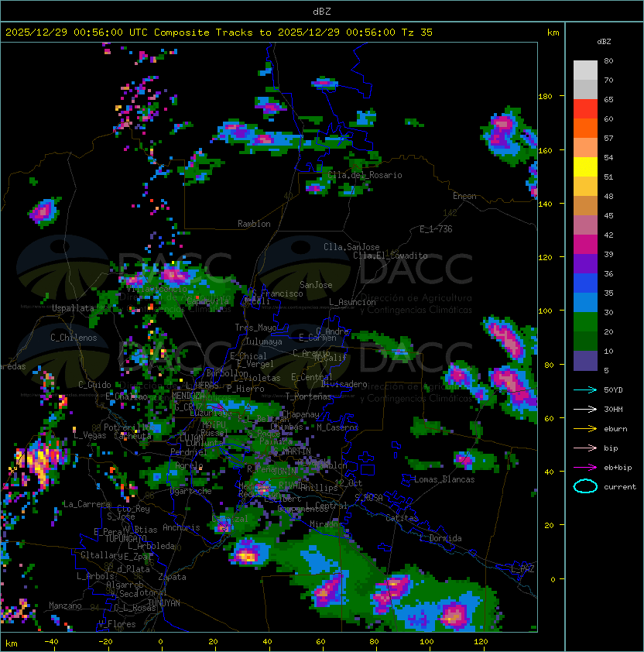Select the magenta 42–39 dBZ swatch
Viewport: 644px width, 652px height.
[585, 245]
